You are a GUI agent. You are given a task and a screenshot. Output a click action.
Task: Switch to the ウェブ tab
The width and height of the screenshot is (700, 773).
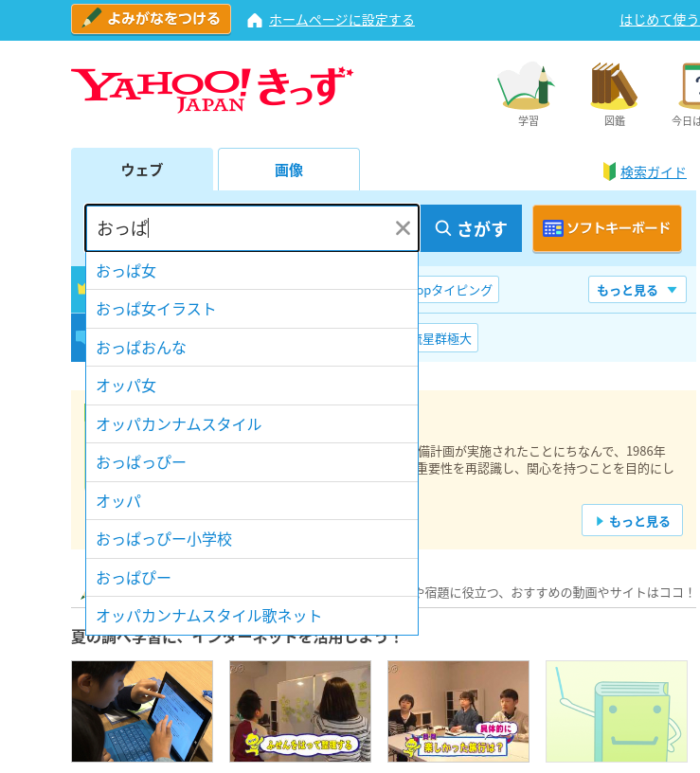click(x=142, y=170)
